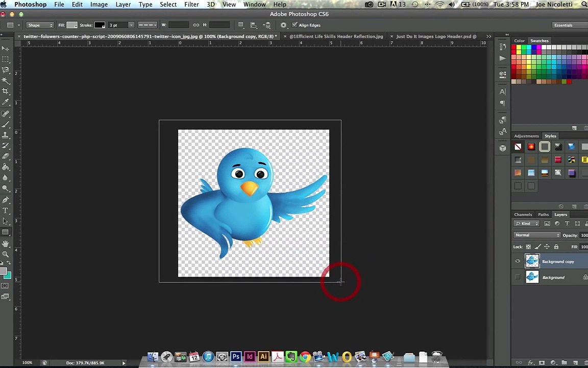The height and width of the screenshot is (368, 588).
Task: Select the Horizontal Type tool
Action: pyautogui.click(x=5, y=211)
